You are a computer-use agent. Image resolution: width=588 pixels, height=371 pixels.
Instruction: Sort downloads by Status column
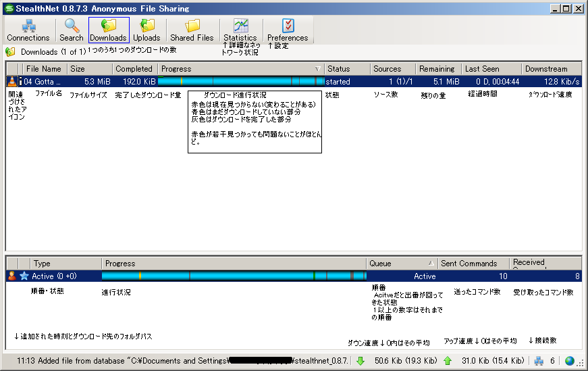click(x=347, y=69)
